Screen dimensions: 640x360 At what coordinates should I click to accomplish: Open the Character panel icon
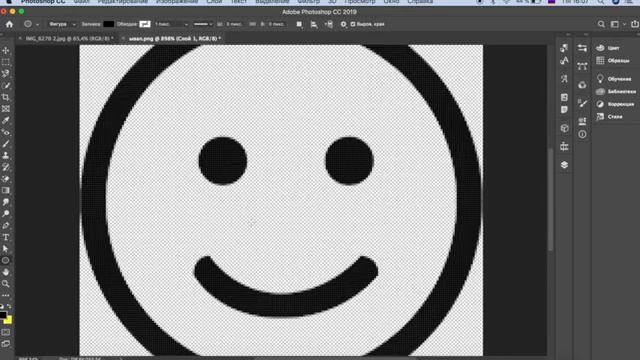tap(564, 61)
